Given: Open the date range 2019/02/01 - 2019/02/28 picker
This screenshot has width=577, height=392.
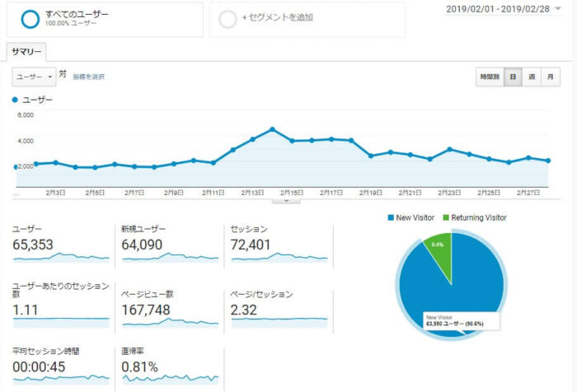Looking at the screenshot, I should tap(504, 9).
